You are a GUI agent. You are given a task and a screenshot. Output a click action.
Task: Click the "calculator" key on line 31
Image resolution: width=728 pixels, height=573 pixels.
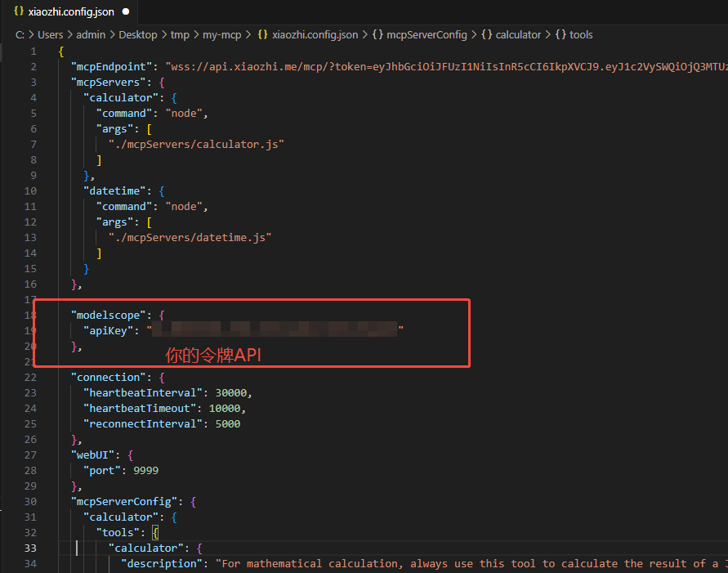point(121,517)
